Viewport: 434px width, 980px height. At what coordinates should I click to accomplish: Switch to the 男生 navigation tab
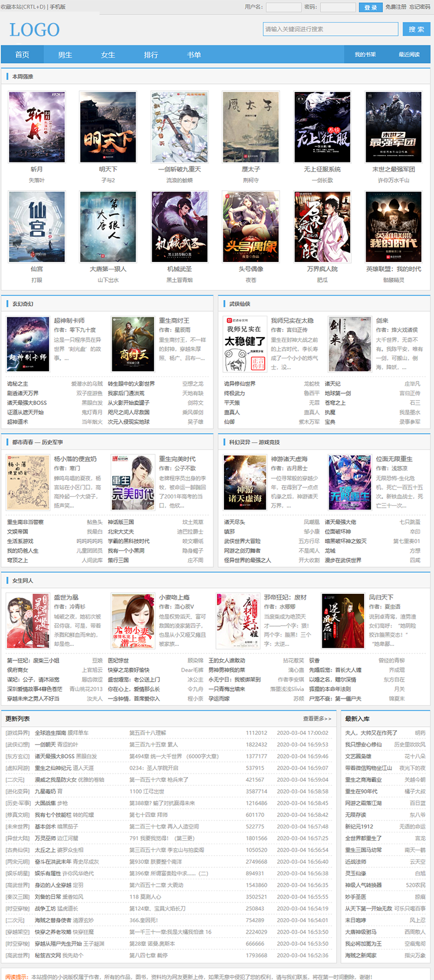click(65, 54)
